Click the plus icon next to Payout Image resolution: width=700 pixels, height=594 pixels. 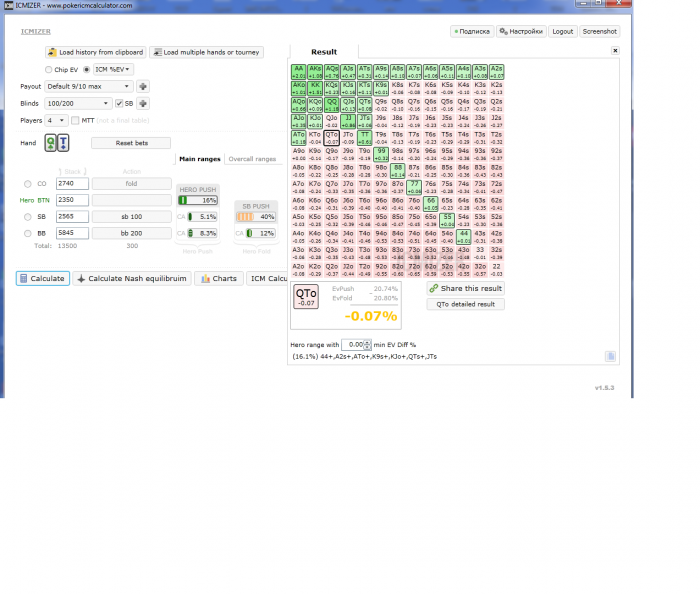point(143,86)
